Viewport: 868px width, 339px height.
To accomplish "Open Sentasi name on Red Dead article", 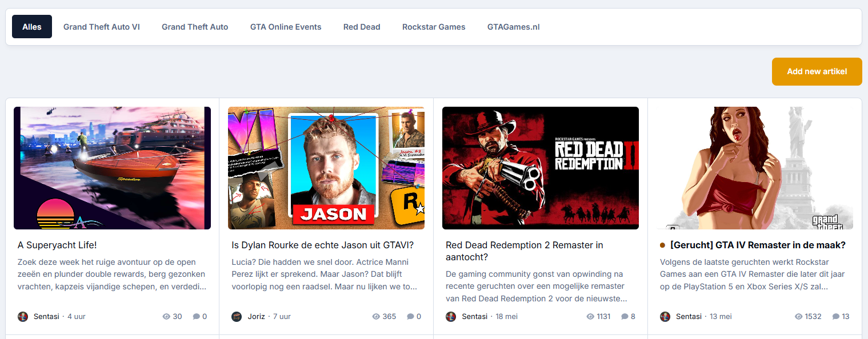I will point(475,316).
